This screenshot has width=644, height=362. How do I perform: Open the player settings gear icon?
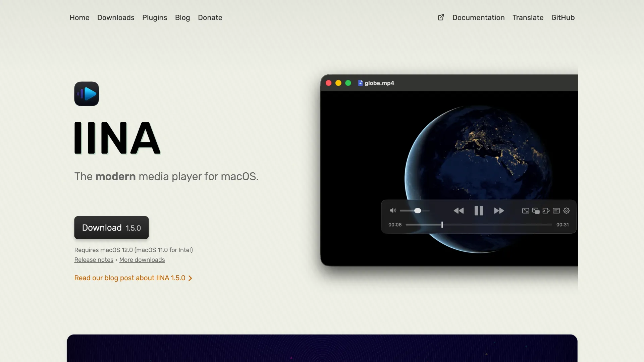[x=567, y=210]
